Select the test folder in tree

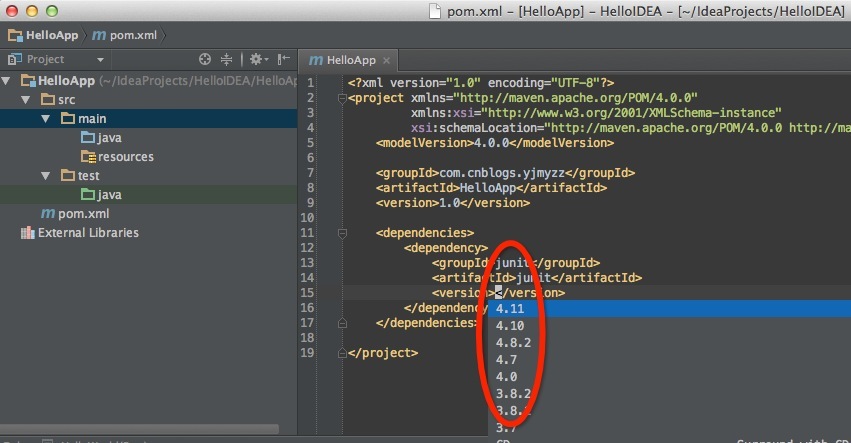(80, 176)
